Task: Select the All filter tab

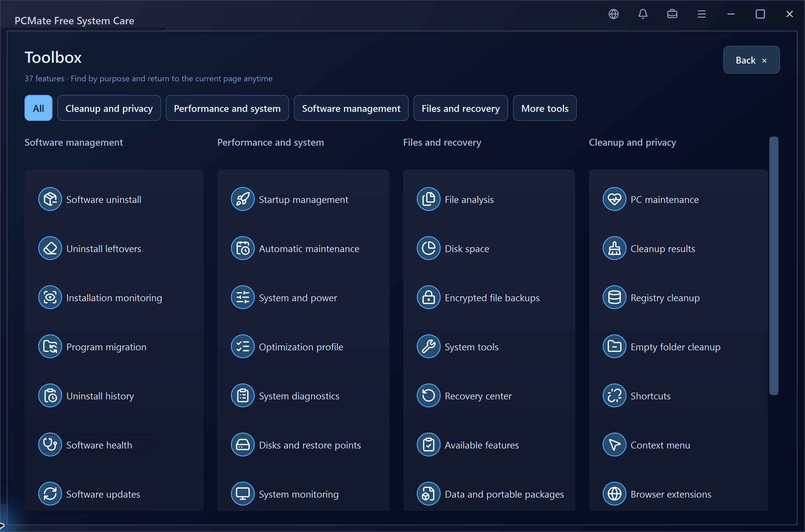Action: coord(38,108)
